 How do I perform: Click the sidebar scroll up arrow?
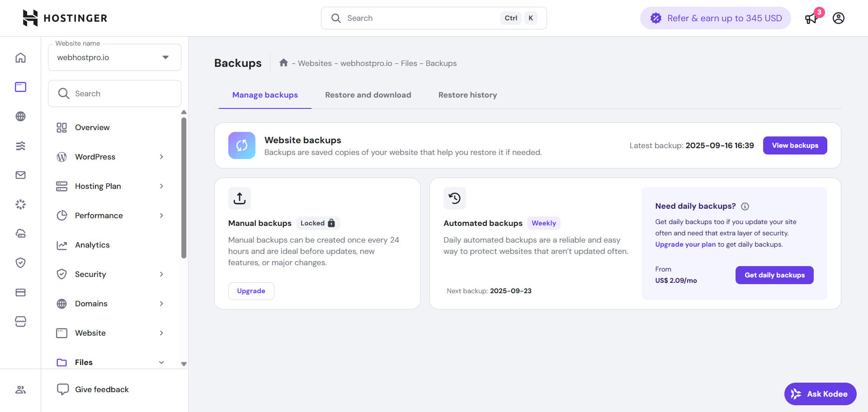(x=184, y=112)
